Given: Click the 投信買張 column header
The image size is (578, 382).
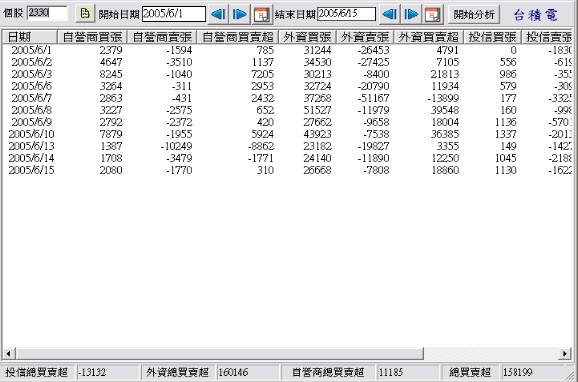Looking at the screenshot, I should click(x=492, y=37).
